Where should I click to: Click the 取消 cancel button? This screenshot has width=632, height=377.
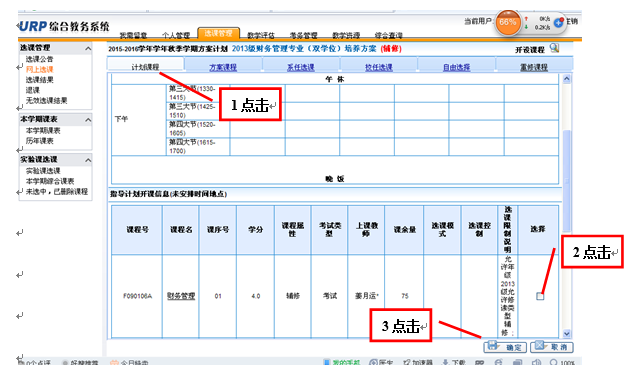click(552, 347)
